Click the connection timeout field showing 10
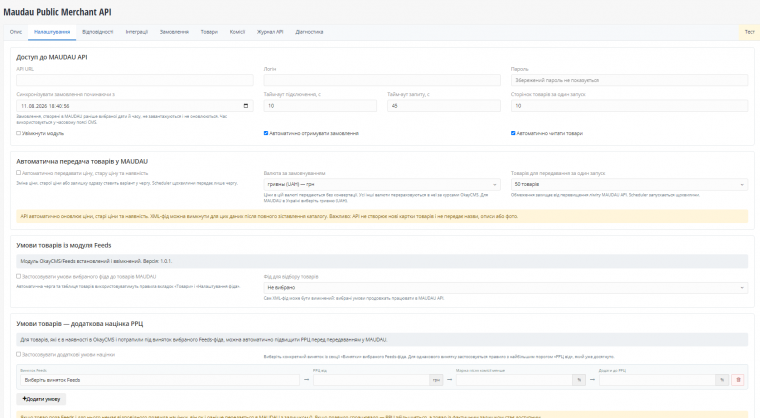This screenshot has height=418, width=760. point(320,106)
